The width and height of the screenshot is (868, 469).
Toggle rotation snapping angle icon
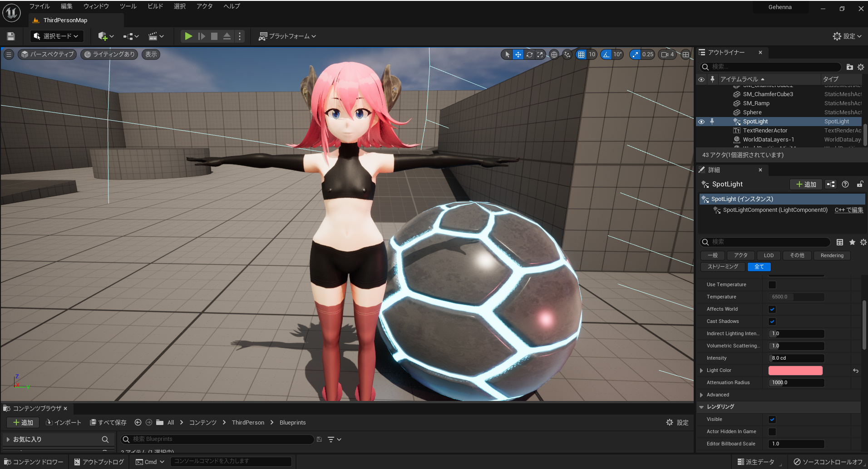click(x=606, y=54)
